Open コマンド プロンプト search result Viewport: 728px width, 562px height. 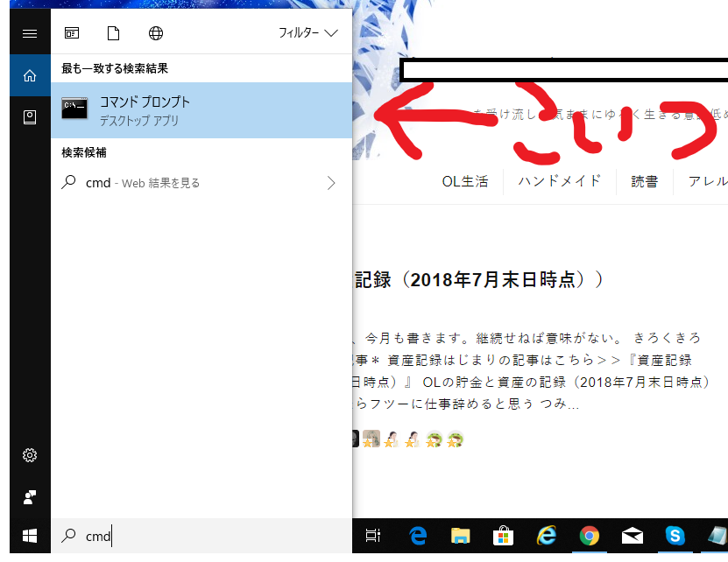(201, 110)
